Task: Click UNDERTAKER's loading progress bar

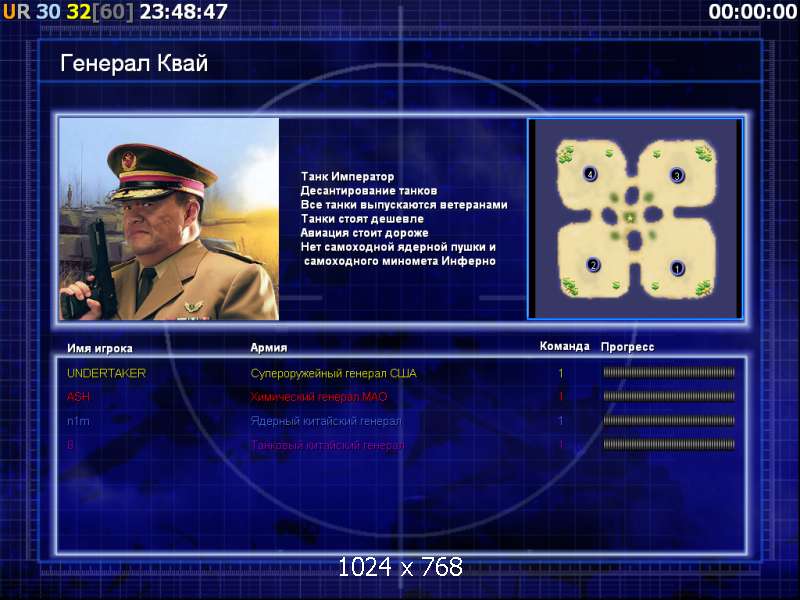Action: click(669, 373)
